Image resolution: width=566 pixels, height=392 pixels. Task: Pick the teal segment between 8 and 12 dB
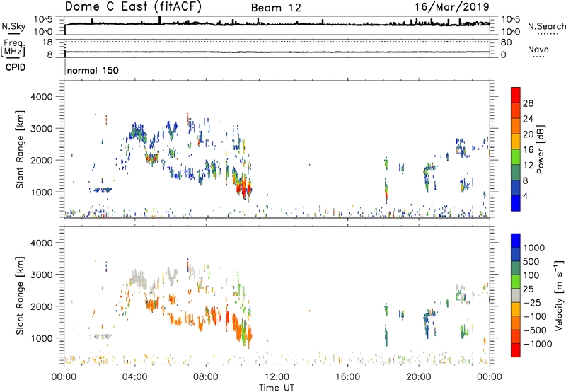pos(516,173)
